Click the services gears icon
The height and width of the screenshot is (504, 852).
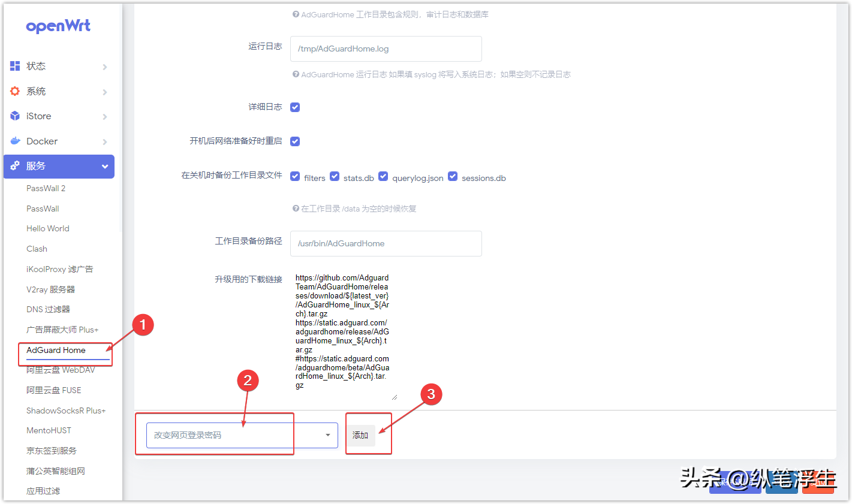click(x=15, y=165)
